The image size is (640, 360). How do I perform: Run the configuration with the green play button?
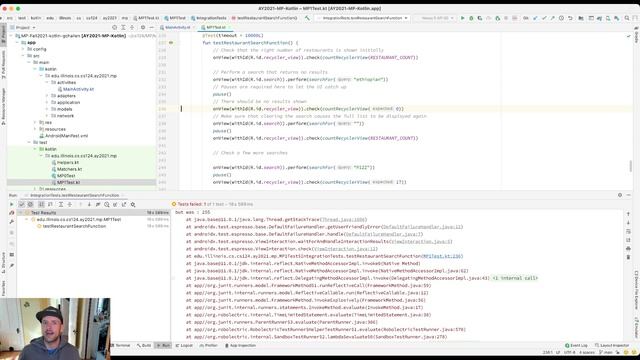[462, 18]
